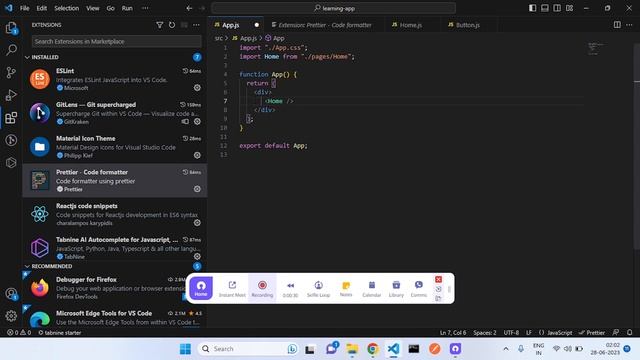Click tabnine starter in status bar

click(60, 333)
